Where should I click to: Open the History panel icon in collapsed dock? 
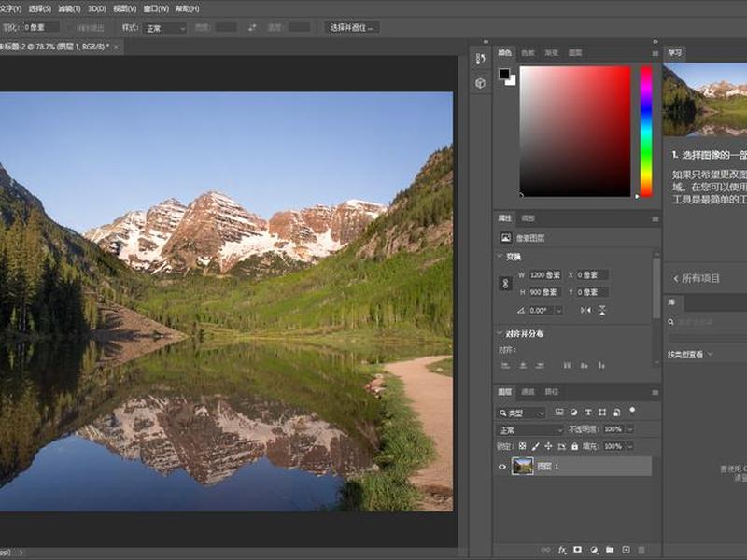[480, 59]
